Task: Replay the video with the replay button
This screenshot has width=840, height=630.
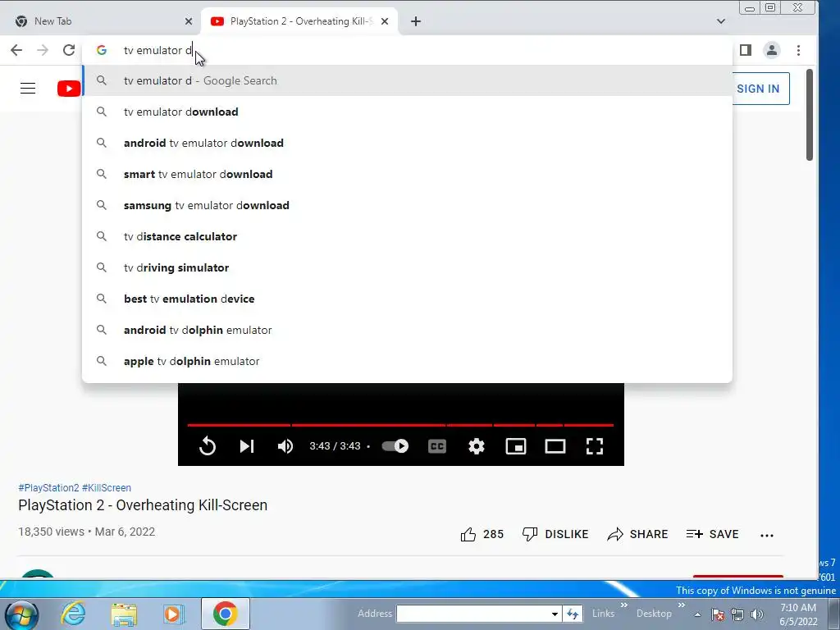Action: 208,446
